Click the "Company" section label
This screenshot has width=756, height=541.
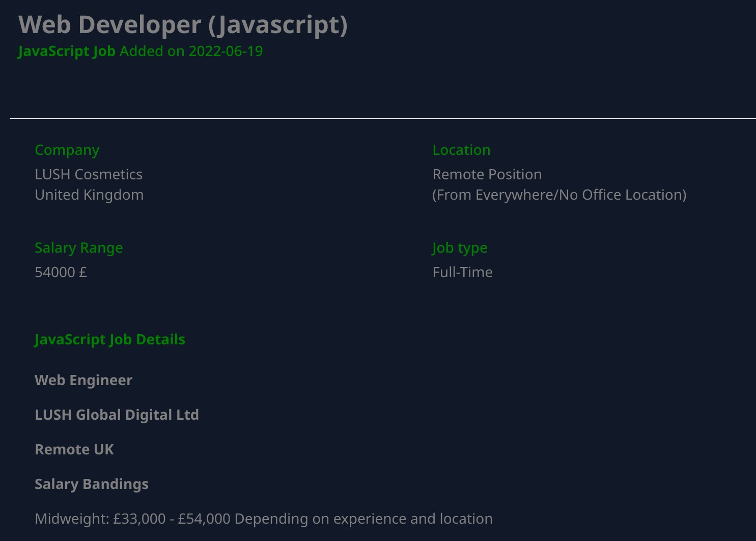coord(67,150)
